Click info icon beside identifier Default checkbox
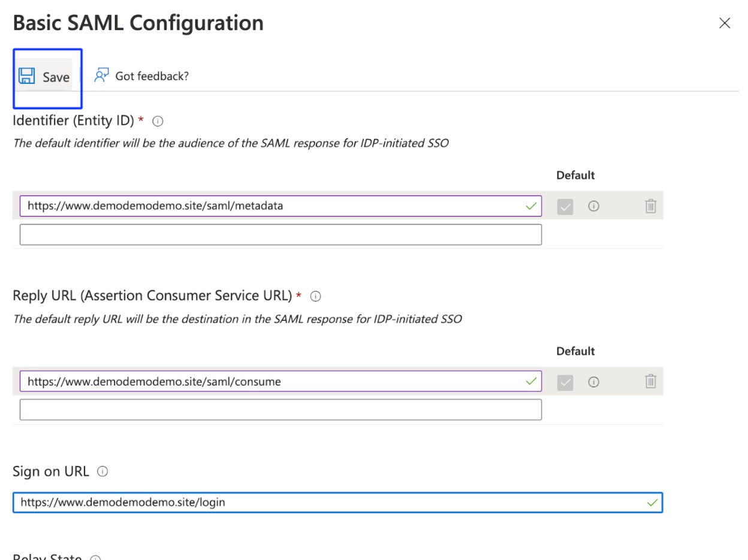The image size is (748, 560). point(594,206)
